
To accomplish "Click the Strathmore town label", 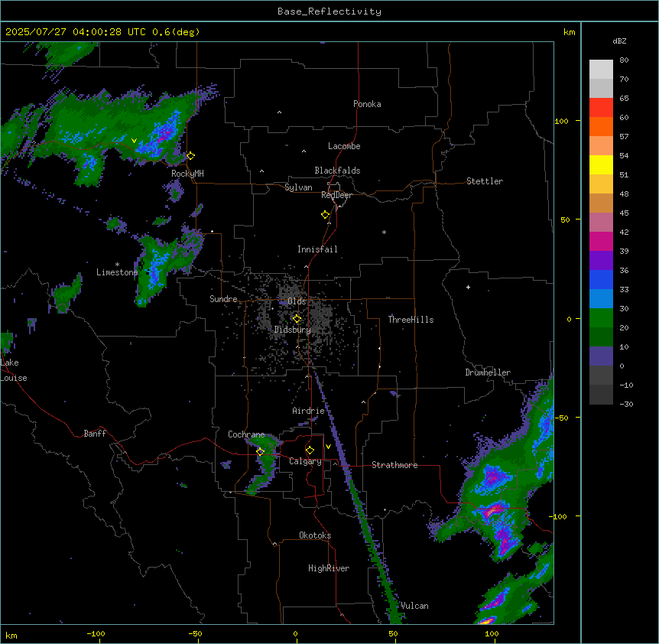I will 394,465.
